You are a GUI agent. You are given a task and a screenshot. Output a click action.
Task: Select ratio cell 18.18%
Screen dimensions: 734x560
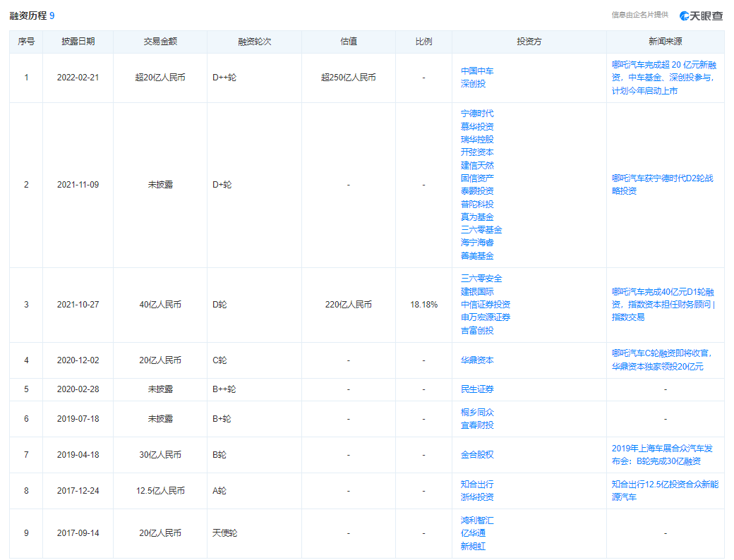click(423, 305)
